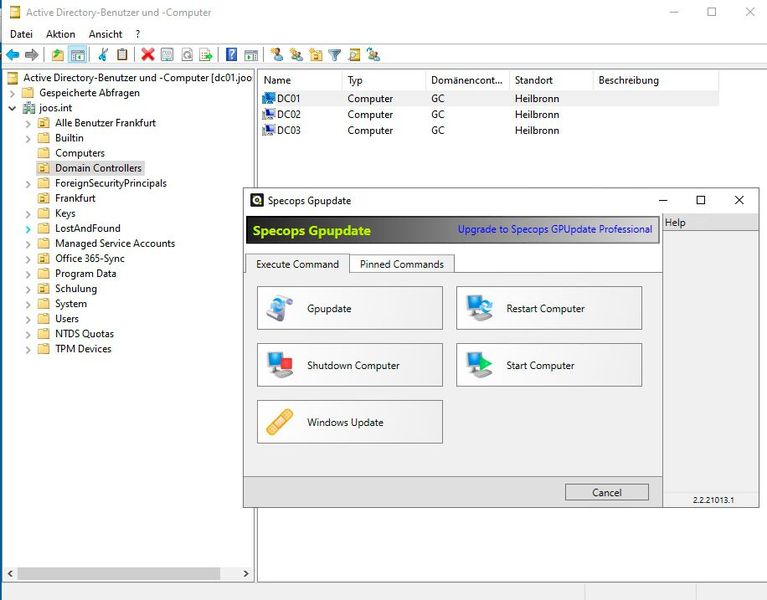The width and height of the screenshot is (767, 600).
Task: Collapse the joos.int domain node
Action: [13, 108]
